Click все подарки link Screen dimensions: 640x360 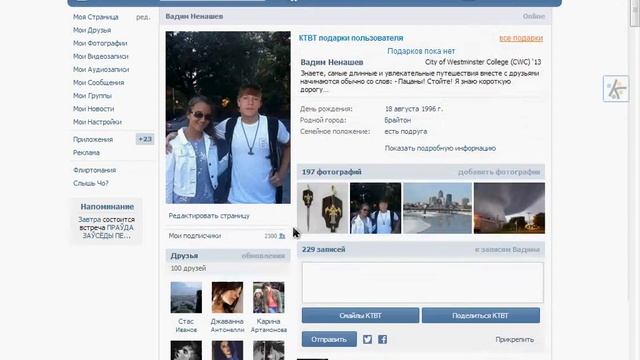click(x=521, y=38)
